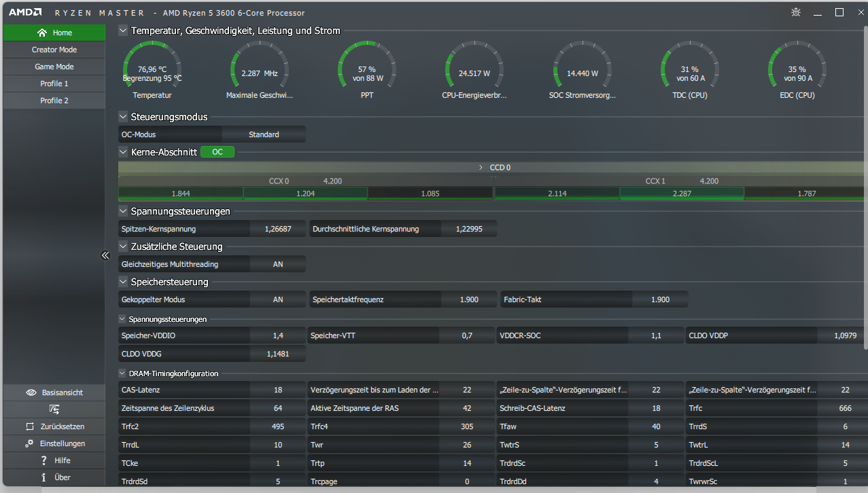Select core bar showing 1.204

(305, 194)
